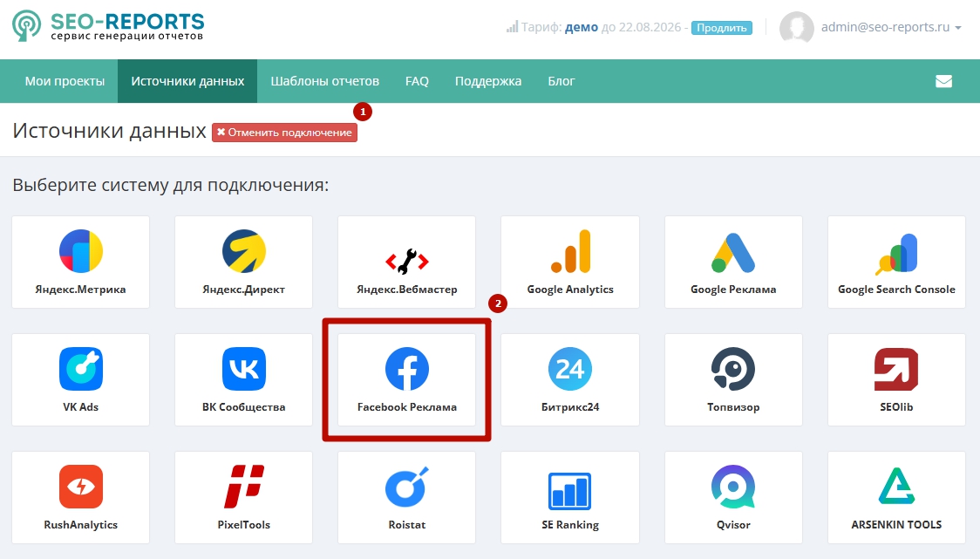
Task: Go to the Блог page
Action: [561, 81]
